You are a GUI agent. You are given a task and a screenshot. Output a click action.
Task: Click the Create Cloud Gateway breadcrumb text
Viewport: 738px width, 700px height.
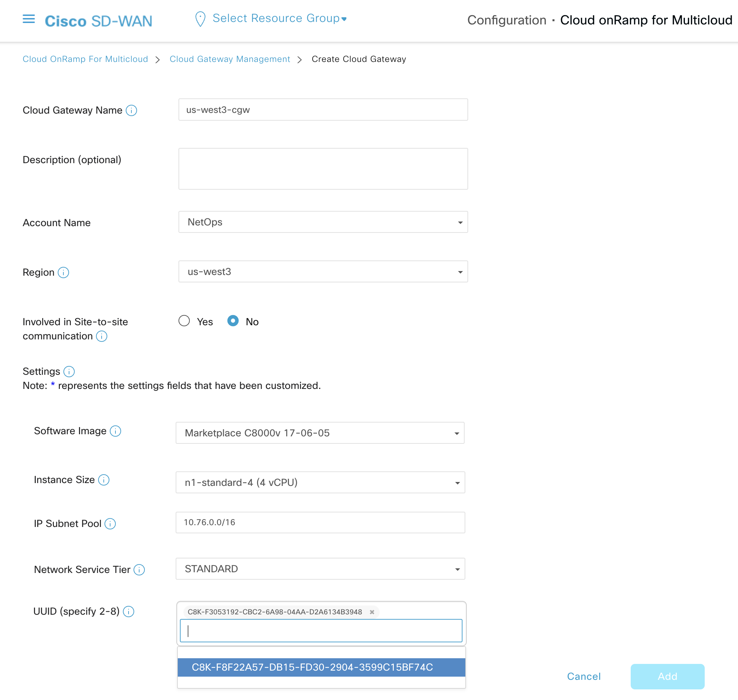(x=359, y=59)
